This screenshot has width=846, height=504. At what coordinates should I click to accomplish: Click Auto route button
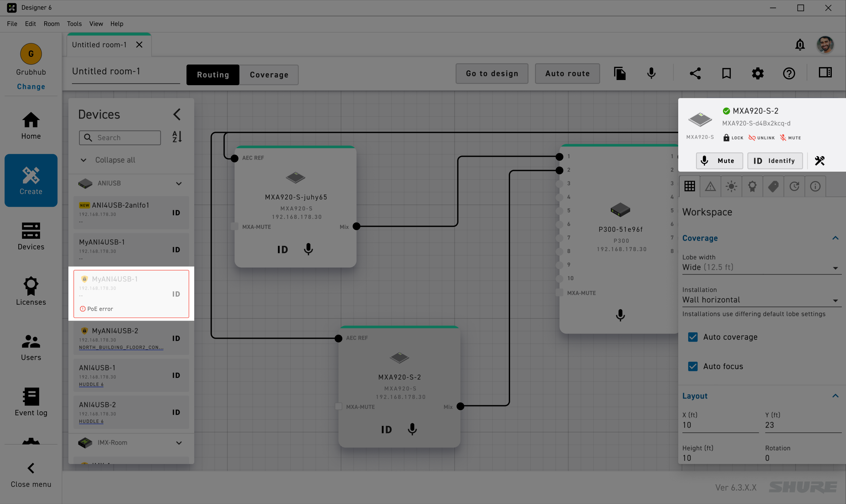tap(568, 73)
